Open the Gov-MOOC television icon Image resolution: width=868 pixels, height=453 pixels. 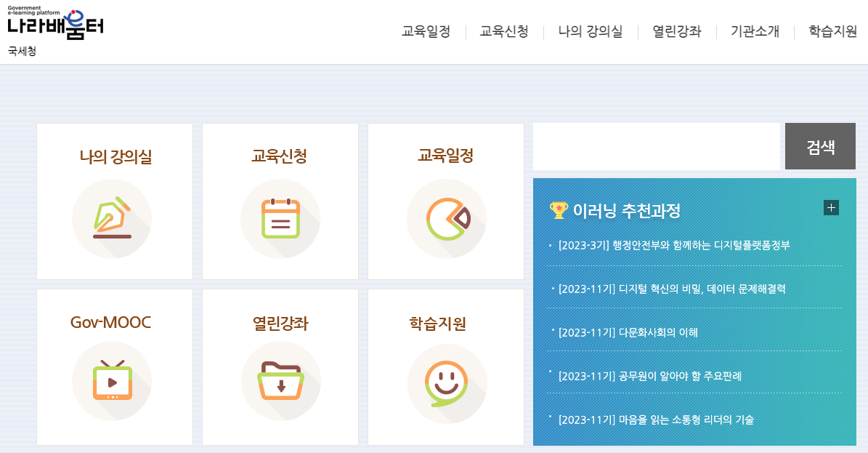pos(113,382)
